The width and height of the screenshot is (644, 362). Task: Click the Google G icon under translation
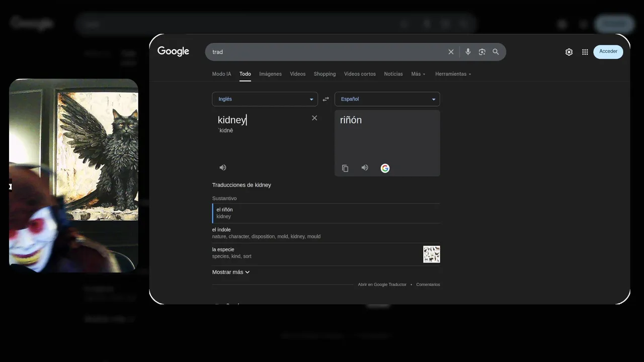click(x=385, y=168)
